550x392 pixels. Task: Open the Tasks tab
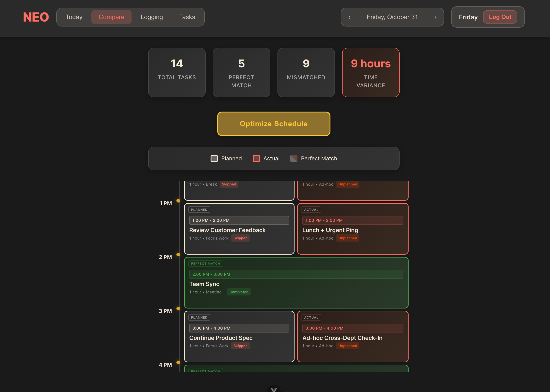click(x=187, y=17)
